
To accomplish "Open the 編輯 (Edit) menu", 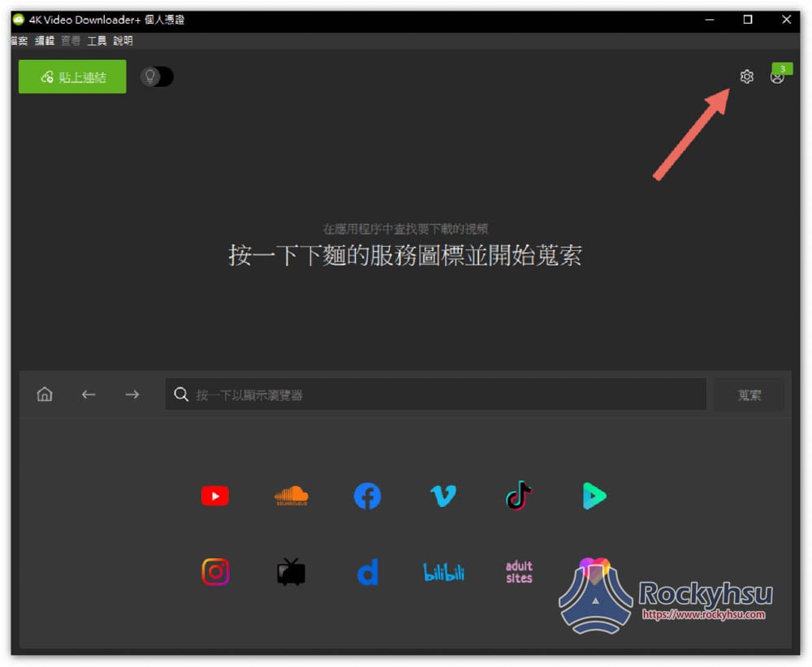I will coord(45,41).
